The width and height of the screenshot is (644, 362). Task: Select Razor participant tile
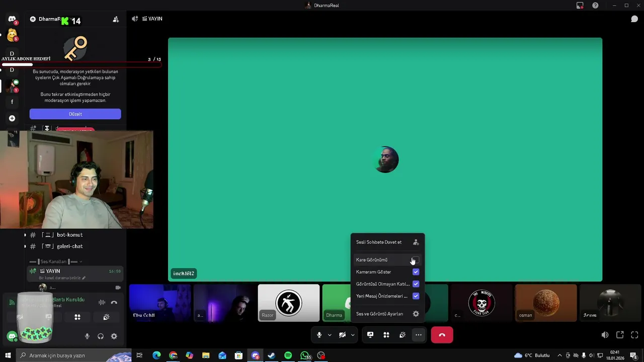[x=288, y=303]
